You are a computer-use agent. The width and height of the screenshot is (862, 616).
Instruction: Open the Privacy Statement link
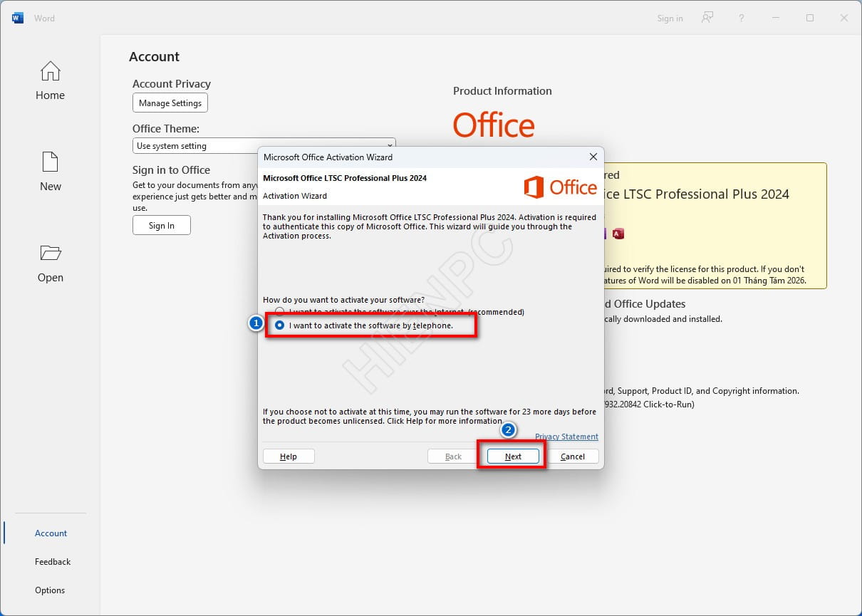[x=566, y=437]
